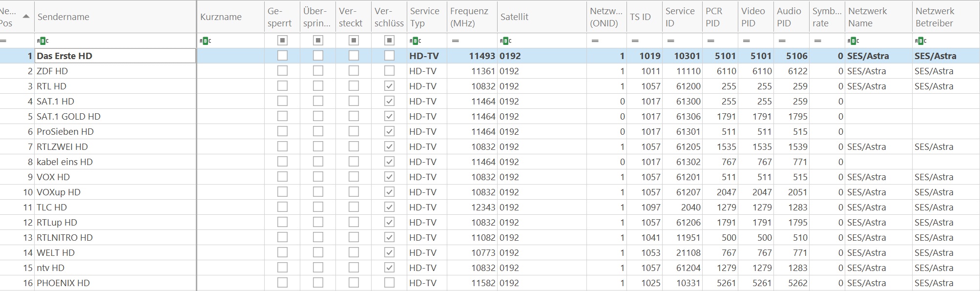Click the equals filter icon under PCR PID
The width and height of the screenshot is (980, 291).
[x=711, y=41]
